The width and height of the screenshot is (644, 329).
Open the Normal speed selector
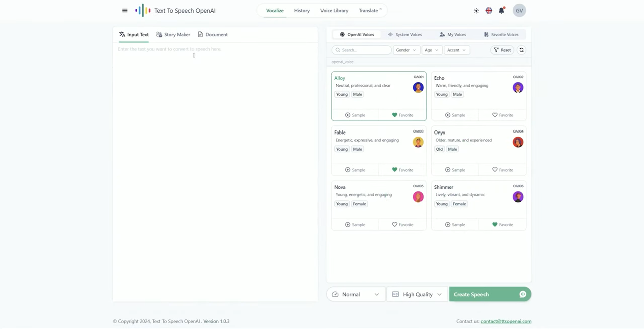pos(355,294)
